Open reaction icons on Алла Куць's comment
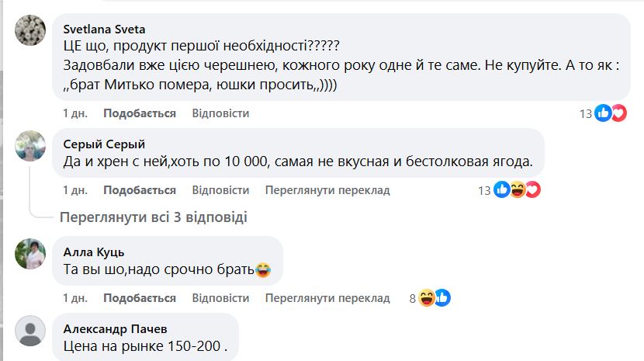The height and width of the screenshot is (361, 644). [435, 298]
